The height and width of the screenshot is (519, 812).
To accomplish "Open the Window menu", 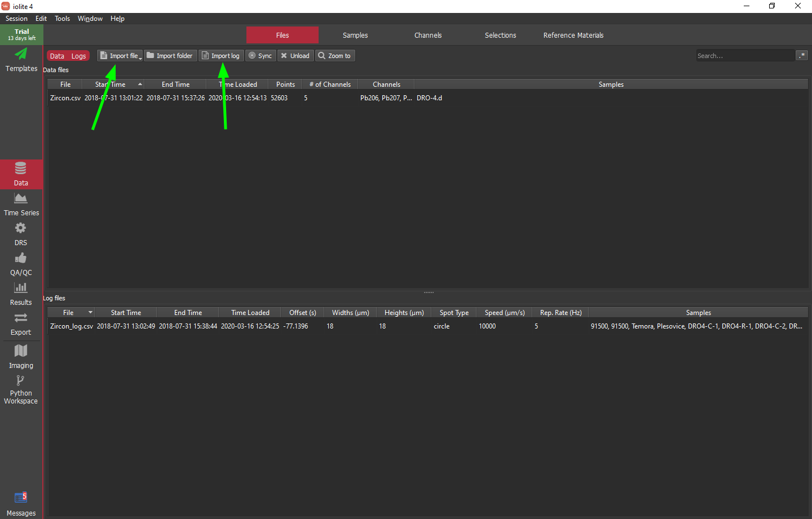I will [x=90, y=19].
